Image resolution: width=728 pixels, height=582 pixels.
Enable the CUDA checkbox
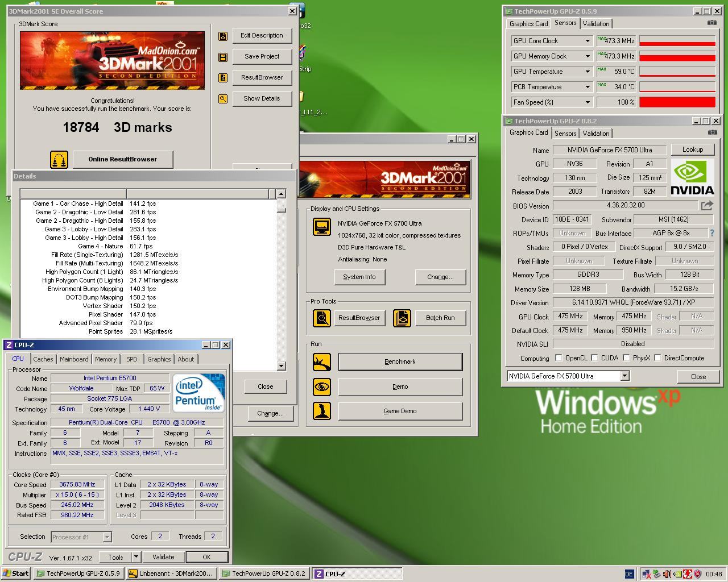[594, 358]
